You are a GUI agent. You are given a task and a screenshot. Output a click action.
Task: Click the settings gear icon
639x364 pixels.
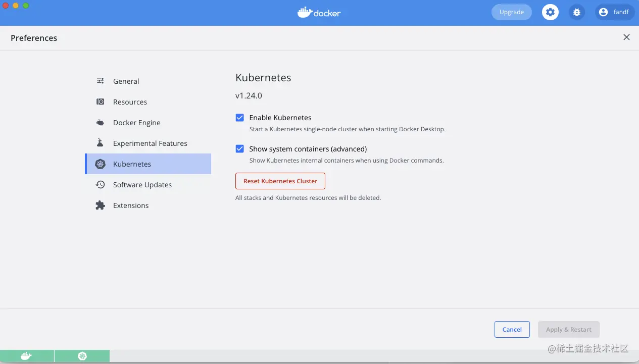[550, 12]
